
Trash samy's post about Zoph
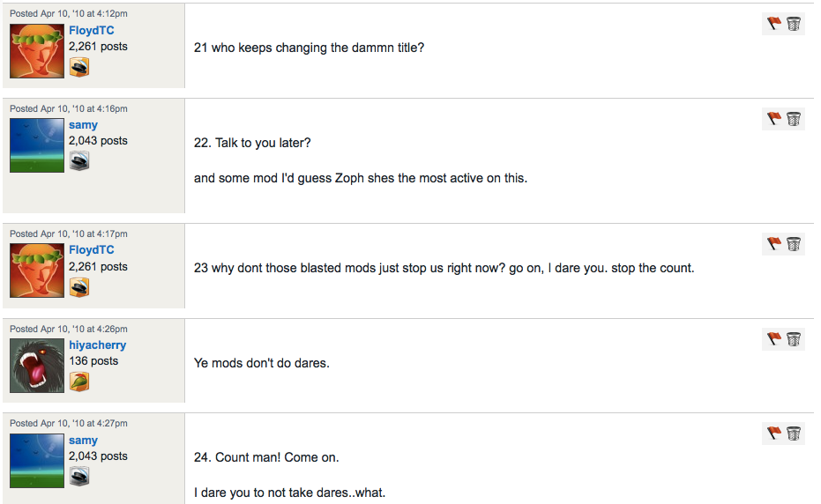point(794,119)
